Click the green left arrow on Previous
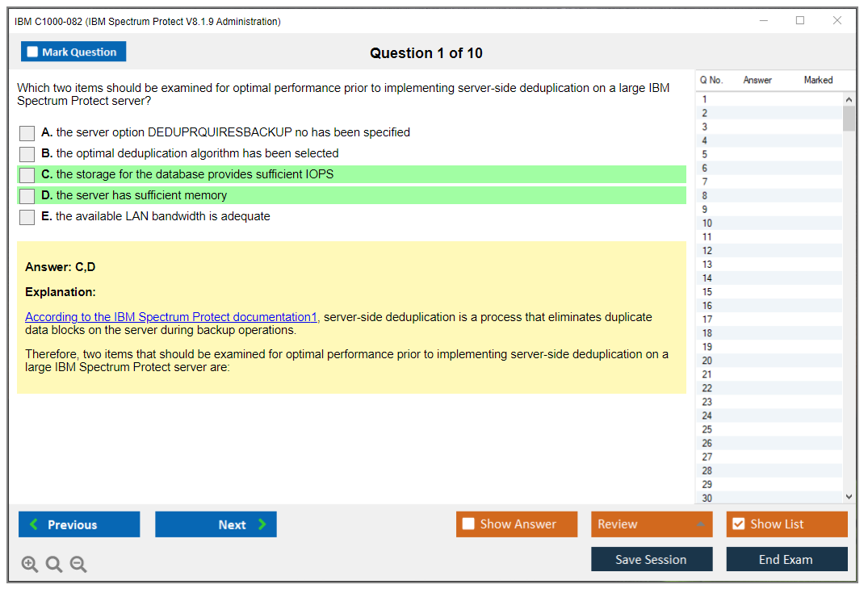Screen dimensions: 868x593 pyautogui.click(x=34, y=524)
